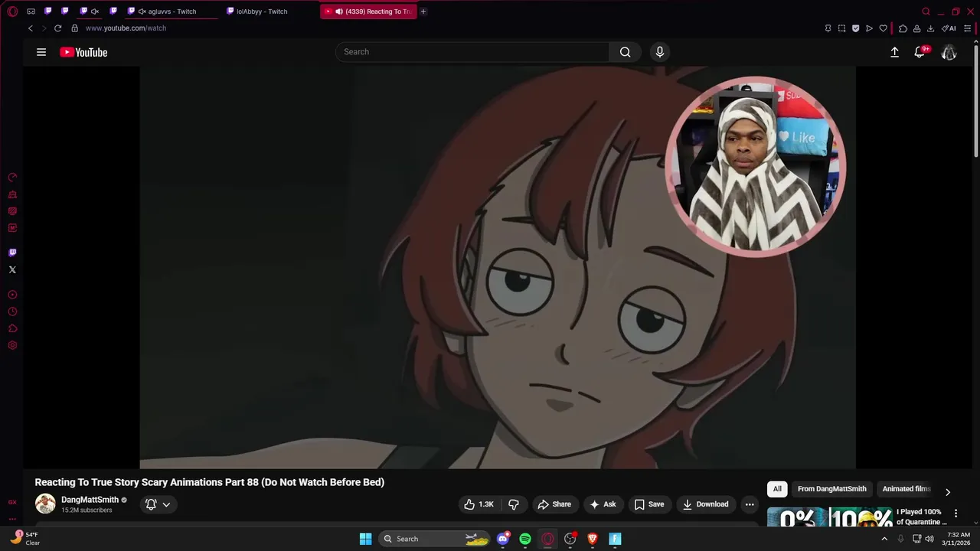This screenshot has height=551, width=980.
Task: Open more actions three-dot menu
Action: pyautogui.click(x=750, y=504)
